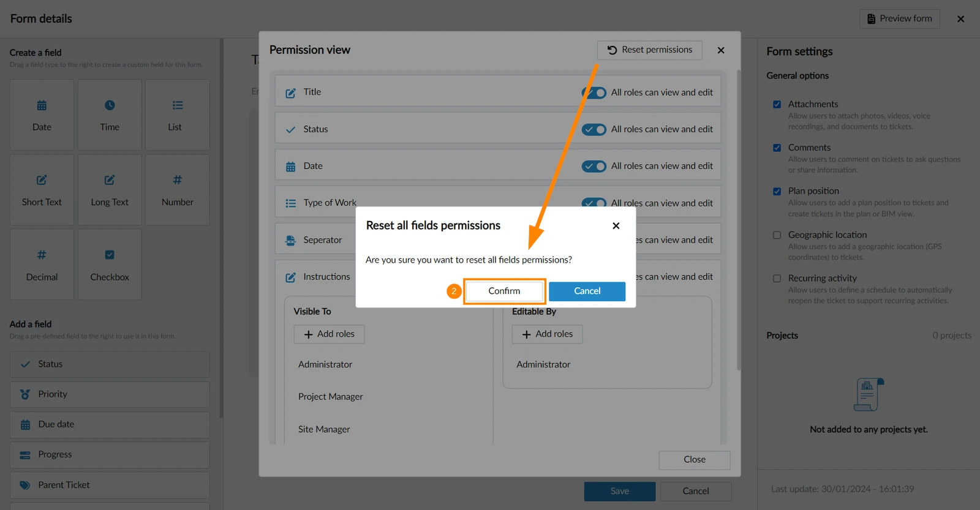
Task: Uncheck the Attachments option
Action: (777, 105)
